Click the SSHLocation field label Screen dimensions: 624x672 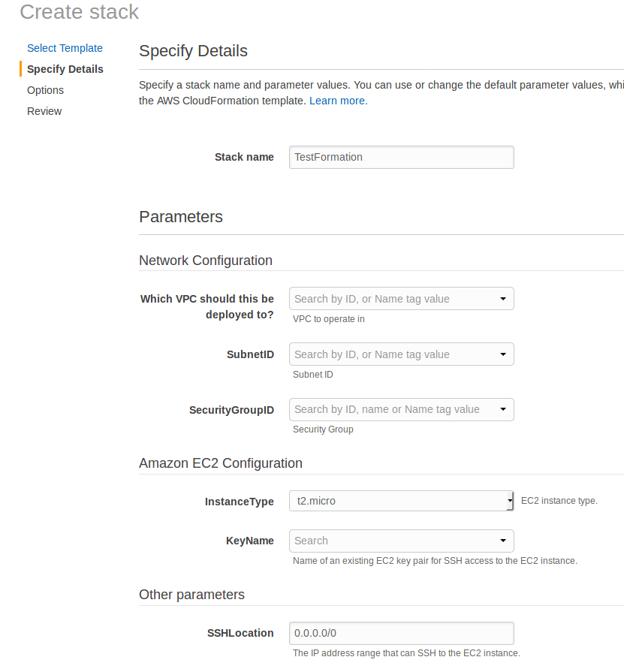tap(240, 633)
